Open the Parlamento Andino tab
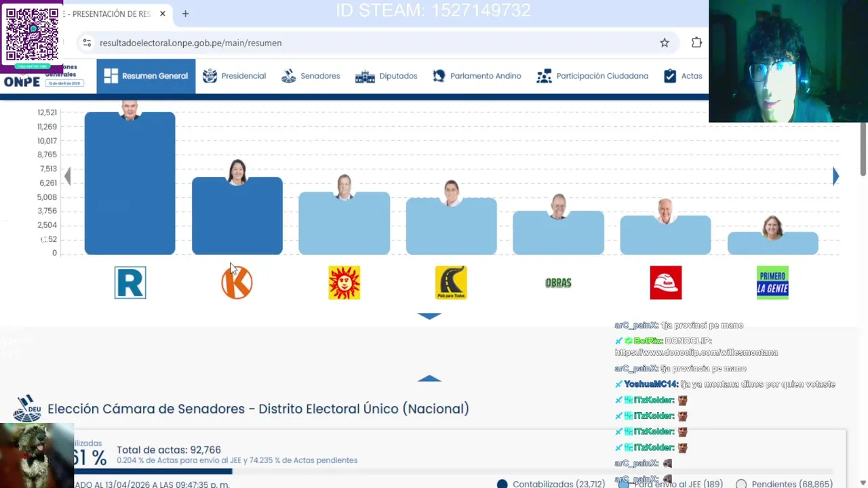868x488 pixels. [x=477, y=76]
